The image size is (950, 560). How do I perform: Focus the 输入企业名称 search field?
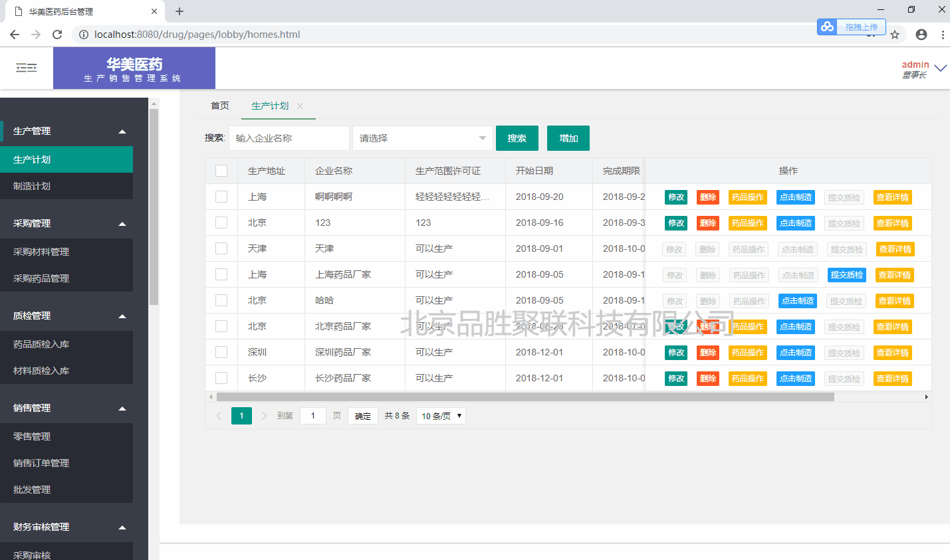289,138
